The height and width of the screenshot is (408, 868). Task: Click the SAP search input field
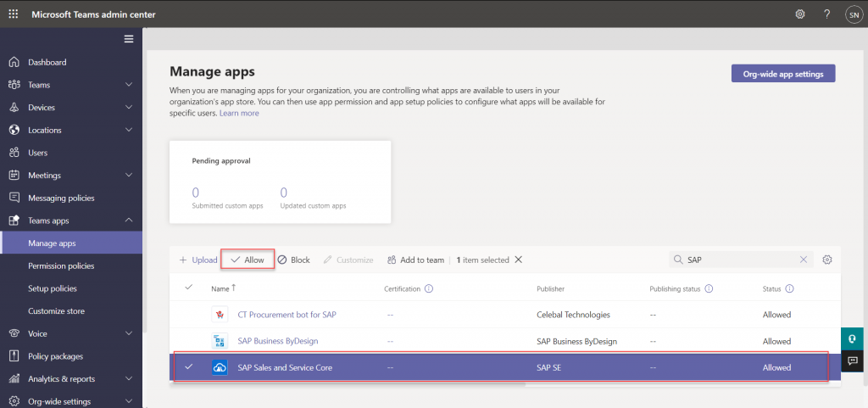(741, 260)
